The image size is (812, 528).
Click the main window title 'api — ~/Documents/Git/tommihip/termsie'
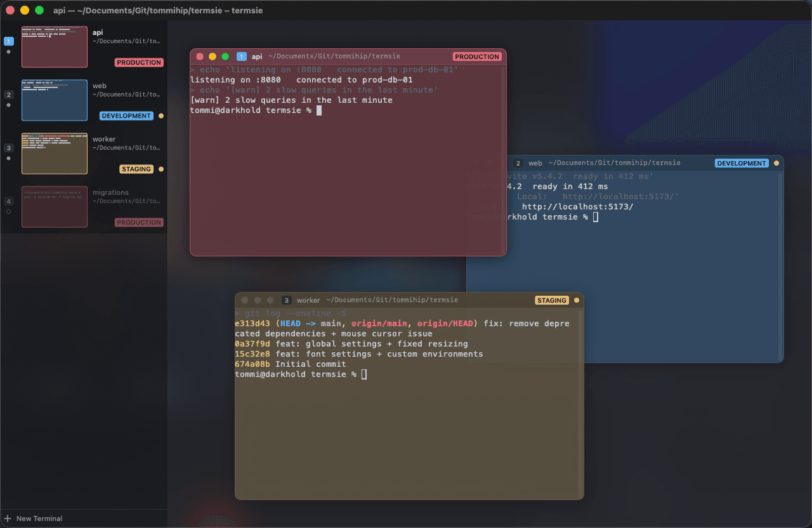(x=158, y=10)
